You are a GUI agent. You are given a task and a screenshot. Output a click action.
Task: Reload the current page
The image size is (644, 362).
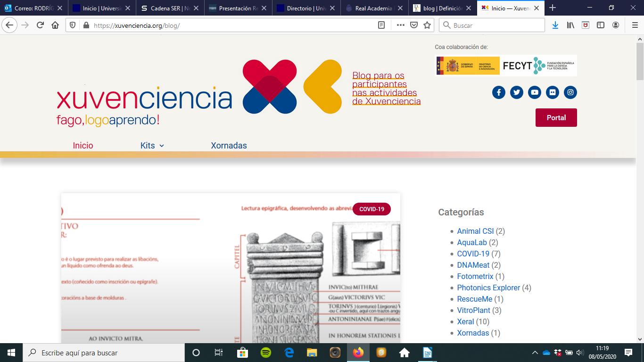[40, 25]
